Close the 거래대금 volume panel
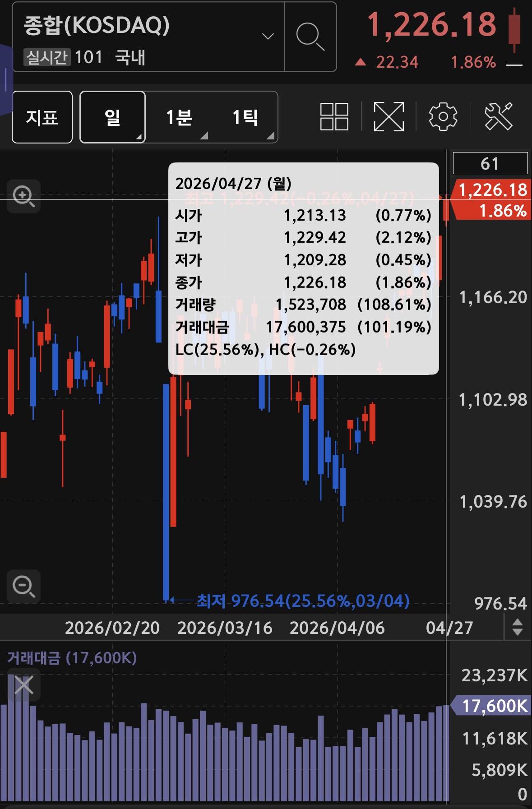Viewport: 532px width, 809px height. [23, 685]
